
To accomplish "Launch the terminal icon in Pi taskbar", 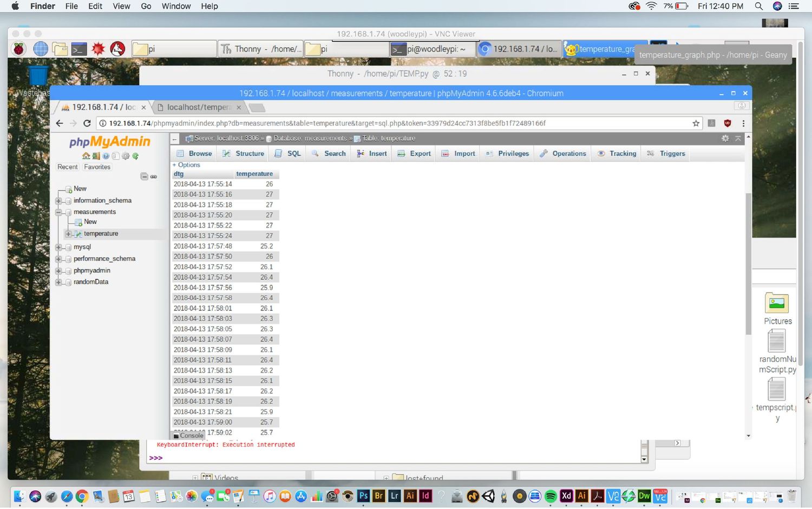I will point(79,49).
